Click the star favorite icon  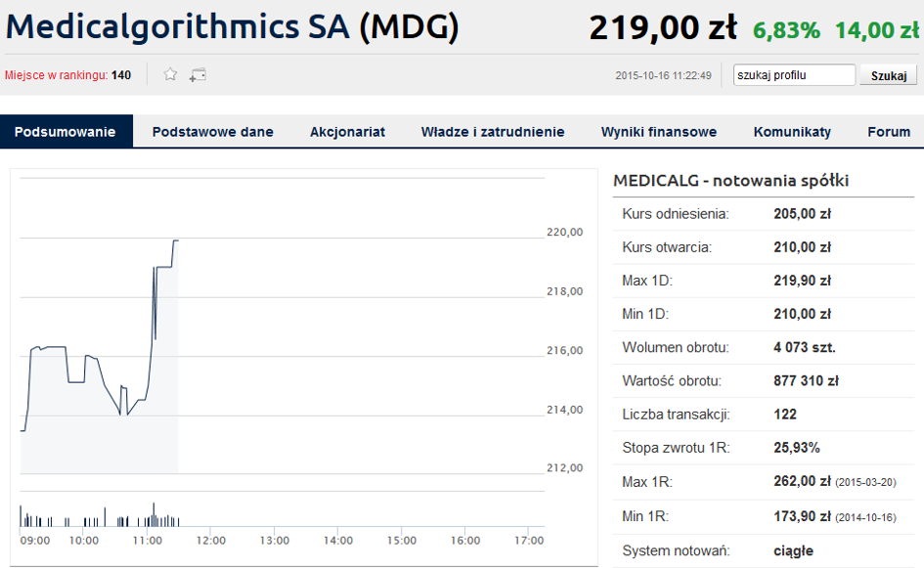(x=170, y=74)
